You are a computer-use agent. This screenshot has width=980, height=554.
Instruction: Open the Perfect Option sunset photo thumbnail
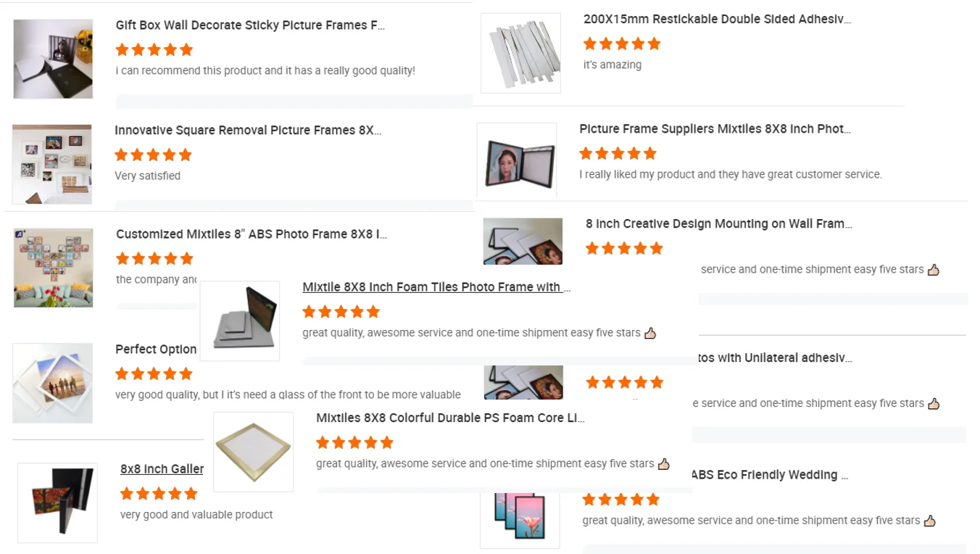[x=52, y=383]
